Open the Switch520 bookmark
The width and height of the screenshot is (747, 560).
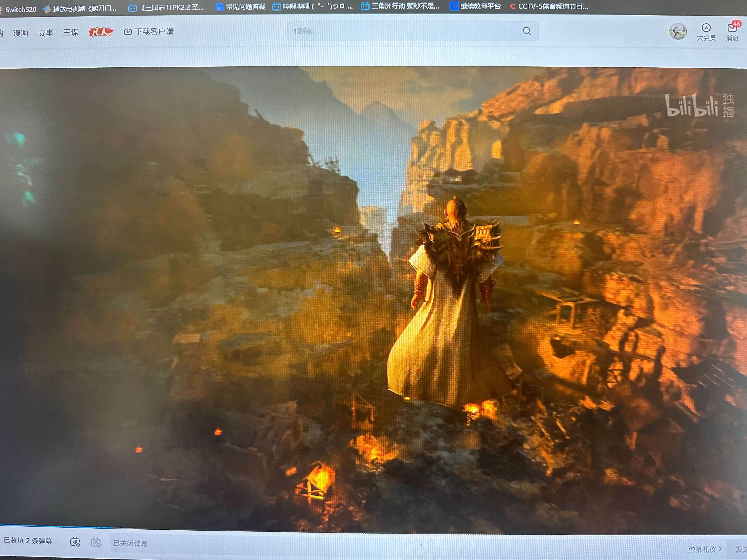pyautogui.click(x=19, y=9)
